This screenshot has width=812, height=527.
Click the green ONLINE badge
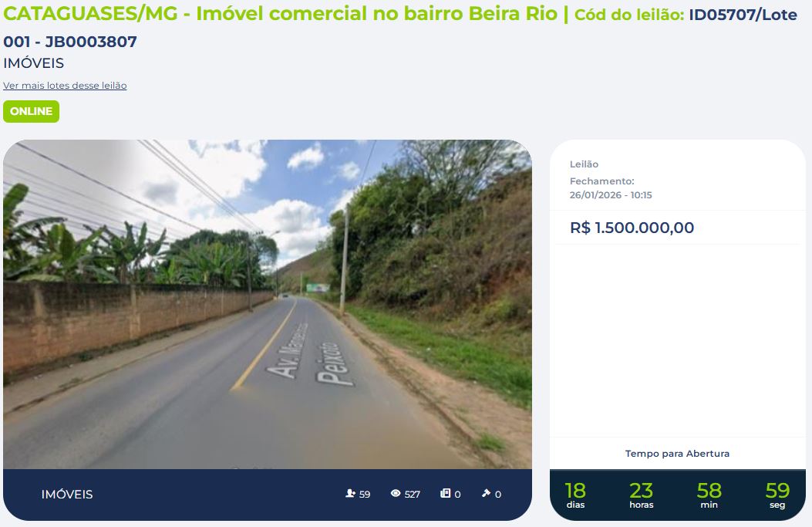(31, 111)
